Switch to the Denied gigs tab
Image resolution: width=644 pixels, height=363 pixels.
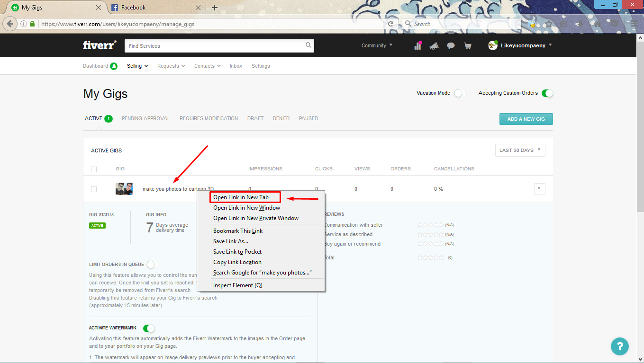[281, 118]
